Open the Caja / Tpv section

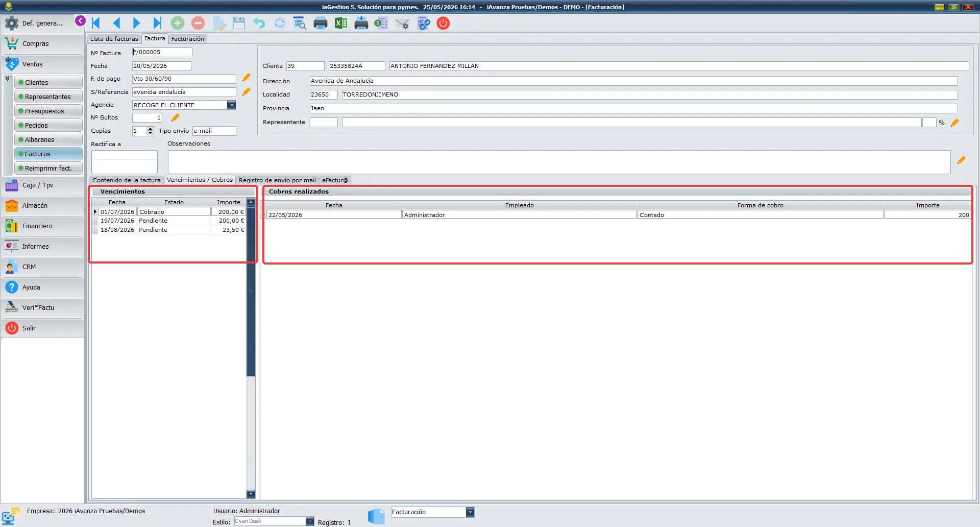pos(43,185)
